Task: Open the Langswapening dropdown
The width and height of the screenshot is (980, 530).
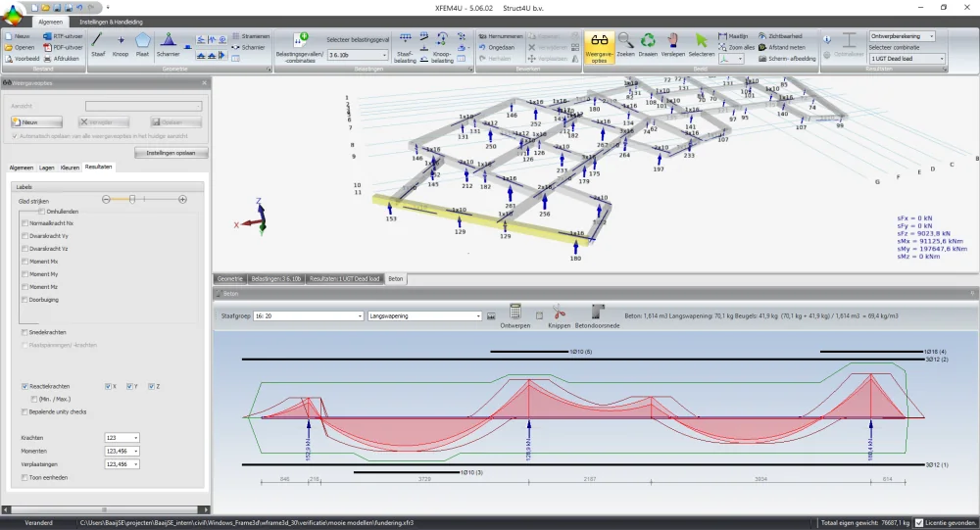Action: (x=424, y=316)
